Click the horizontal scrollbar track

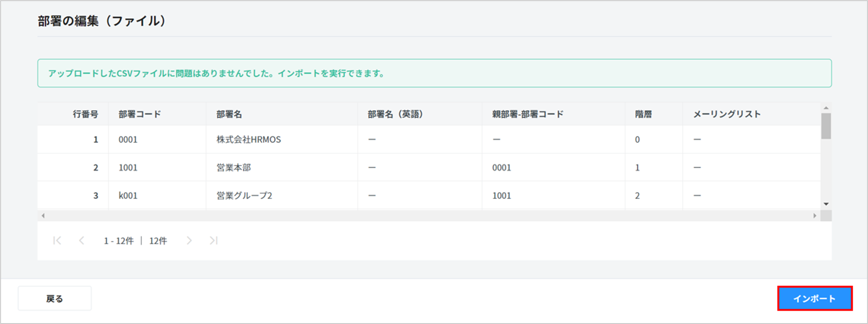pos(429,215)
